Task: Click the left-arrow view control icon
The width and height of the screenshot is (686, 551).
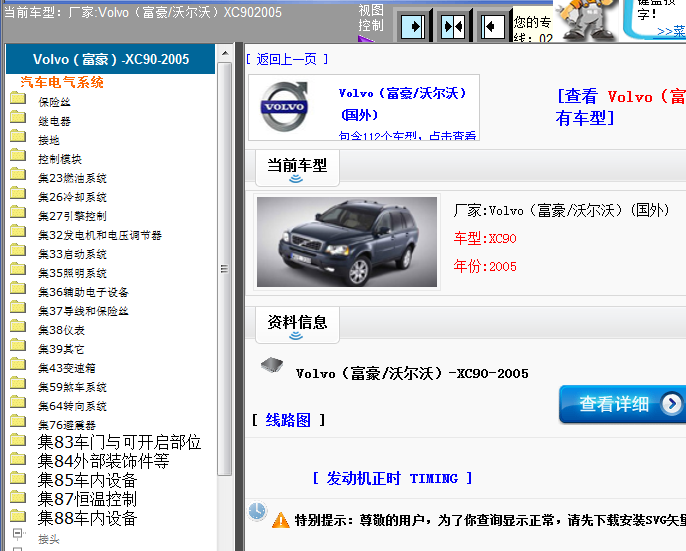Action: tap(493, 27)
